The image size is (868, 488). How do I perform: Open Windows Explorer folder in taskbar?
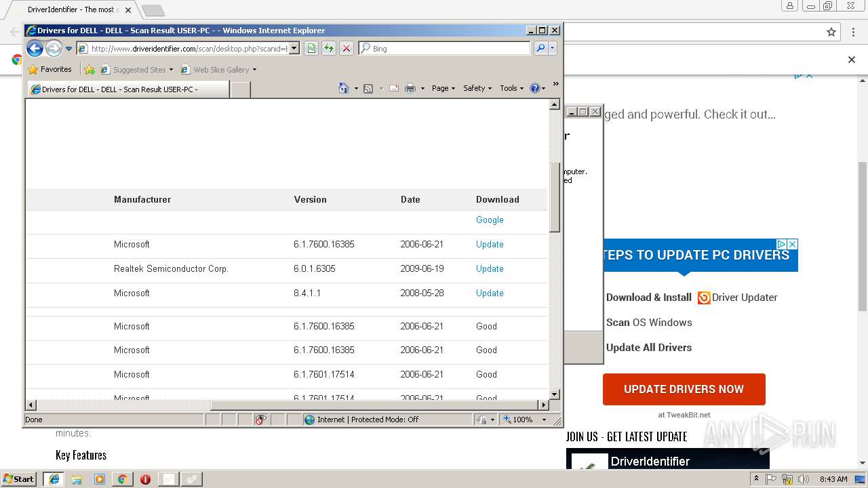77,479
